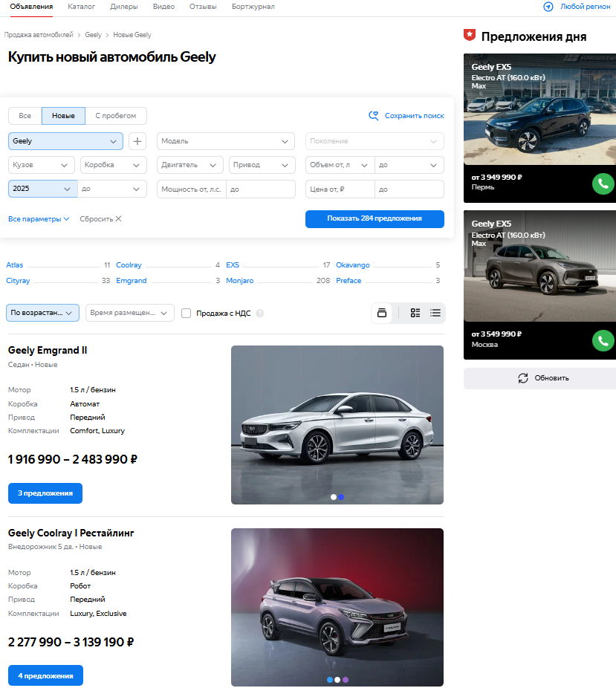Open the Preface model link
The height and width of the screenshot is (688, 616).
tap(348, 280)
